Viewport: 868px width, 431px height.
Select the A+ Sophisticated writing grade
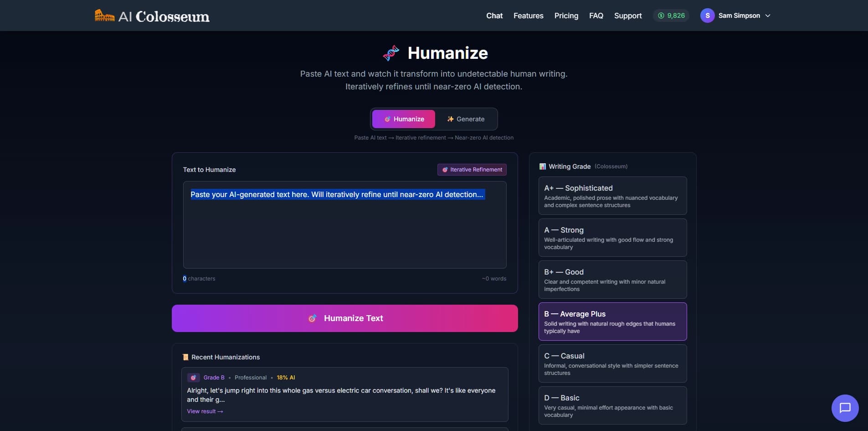612,196
